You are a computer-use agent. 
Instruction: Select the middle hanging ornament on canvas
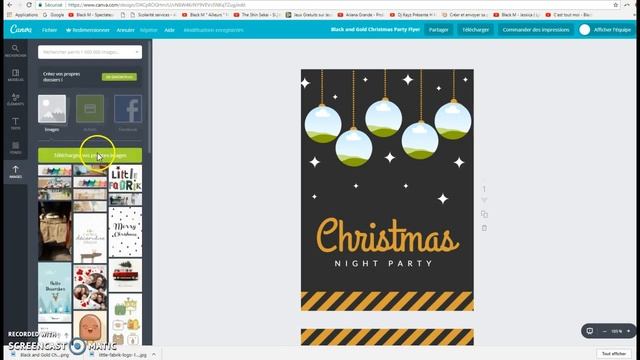383,118
